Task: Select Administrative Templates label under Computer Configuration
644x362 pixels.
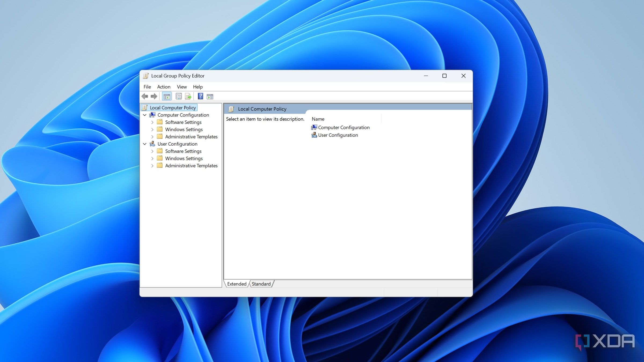Action: tap(191, 136)
